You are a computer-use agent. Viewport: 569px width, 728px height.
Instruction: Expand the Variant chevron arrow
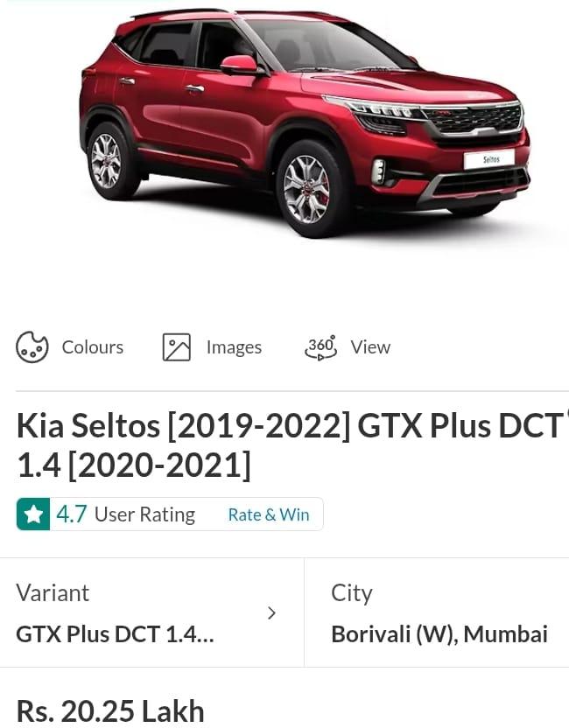[x=271, y=612]
